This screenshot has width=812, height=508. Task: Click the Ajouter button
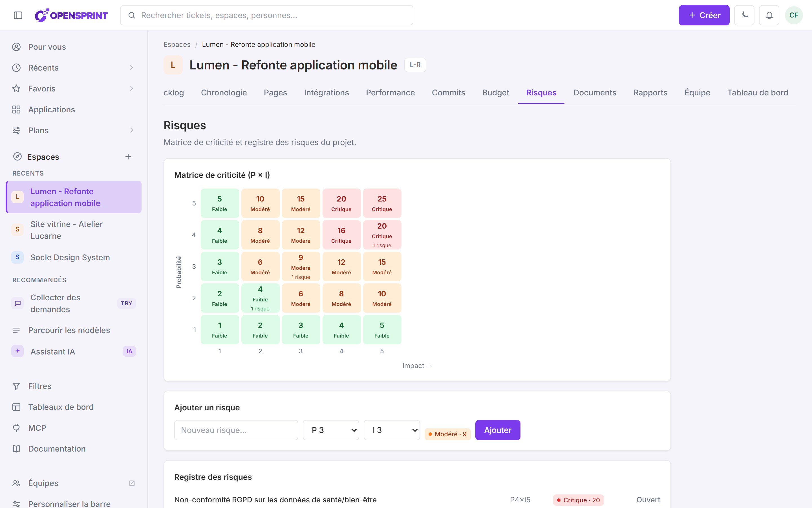(x=498, y=430)
